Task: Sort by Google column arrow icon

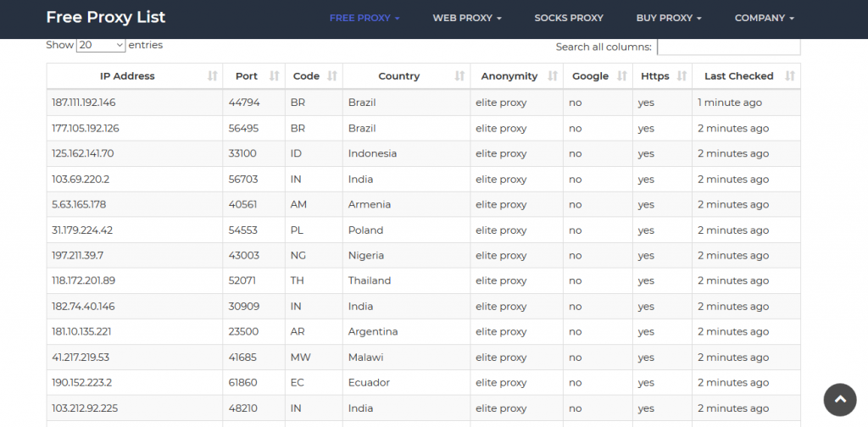Action: coord(623,76)
